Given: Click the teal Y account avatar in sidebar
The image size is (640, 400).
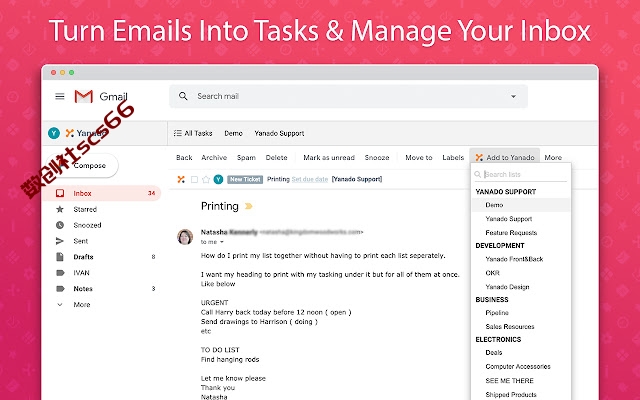Looking at the screenshot, I should 54,133.
